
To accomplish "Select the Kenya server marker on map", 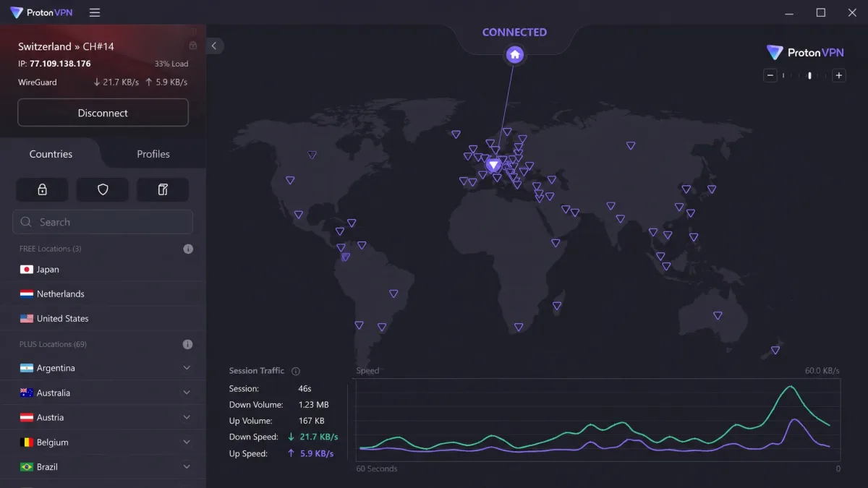I will 556,243.
